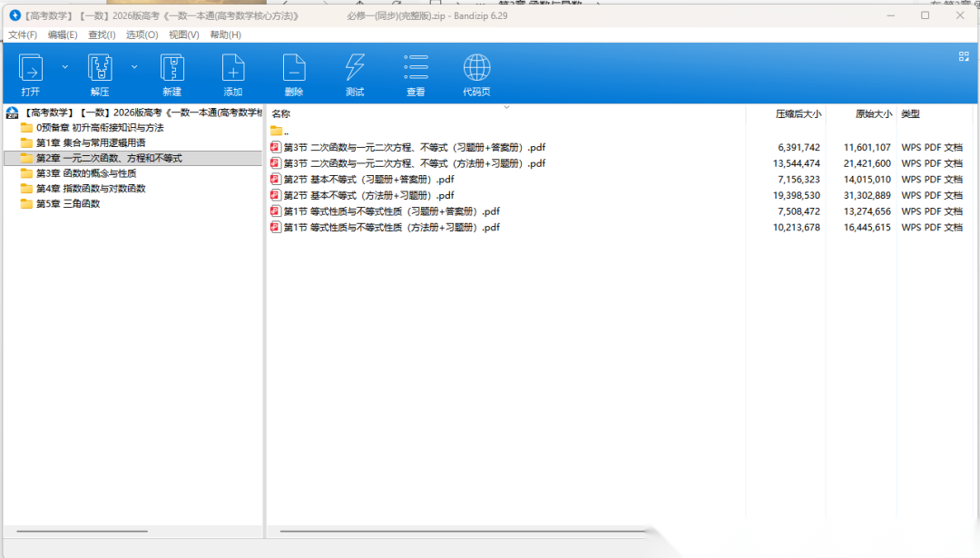Image resolution: width=980 pixels, height=558 pixels.
Task: Expand the dropdown arrow beside 解压
Action: point(134,66)
